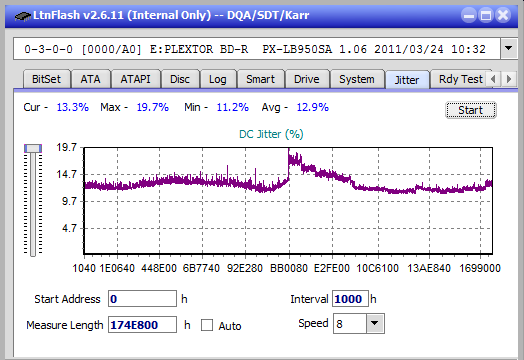Enable the Auto checkbox
This screenshot has height=360, width=524.
(207, 325)
